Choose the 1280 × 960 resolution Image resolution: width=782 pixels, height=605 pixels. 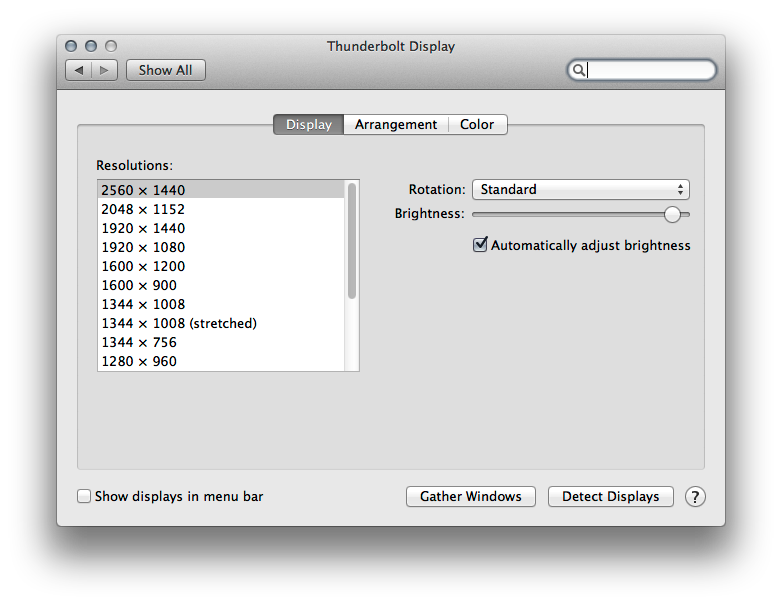221,361
